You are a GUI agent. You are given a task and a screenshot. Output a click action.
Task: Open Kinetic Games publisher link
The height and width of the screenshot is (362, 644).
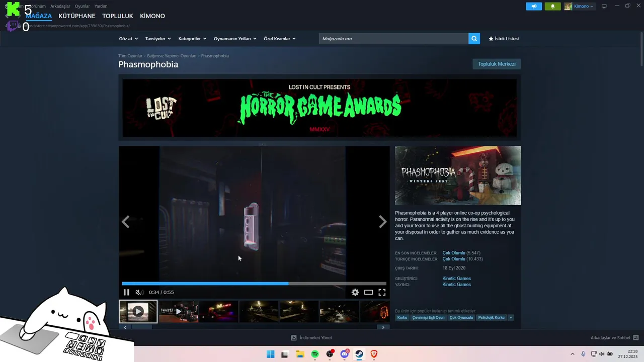pos(456,285)
